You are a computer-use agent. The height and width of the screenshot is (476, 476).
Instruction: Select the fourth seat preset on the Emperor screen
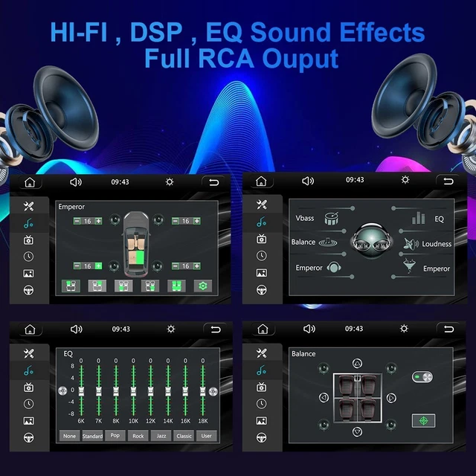(150, 286)
